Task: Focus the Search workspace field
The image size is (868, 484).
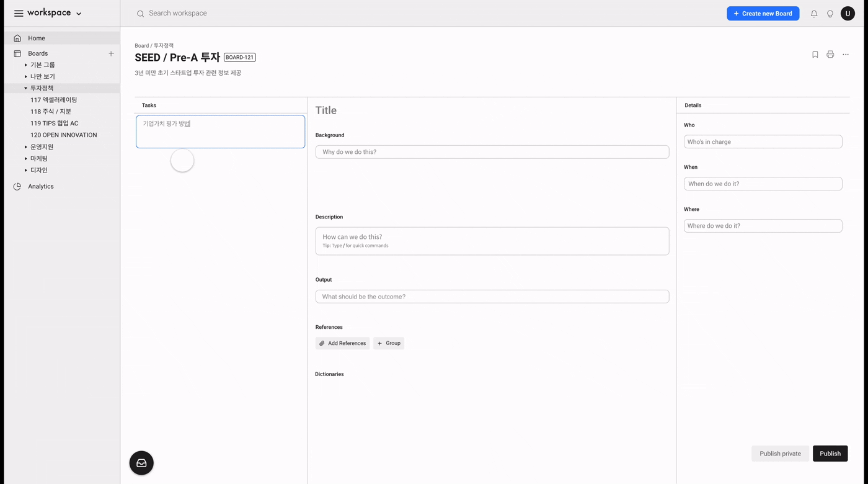Action: tap(178, 13)
